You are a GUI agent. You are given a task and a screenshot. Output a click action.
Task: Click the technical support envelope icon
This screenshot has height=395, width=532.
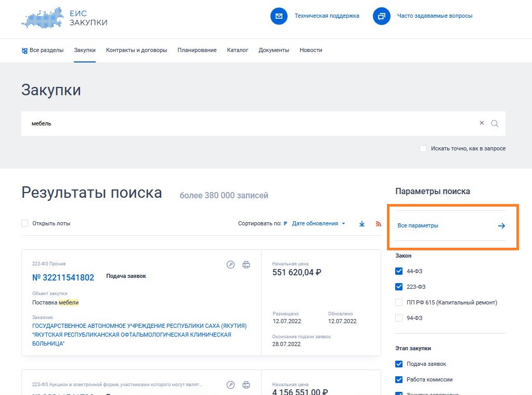tap(279, 16)
